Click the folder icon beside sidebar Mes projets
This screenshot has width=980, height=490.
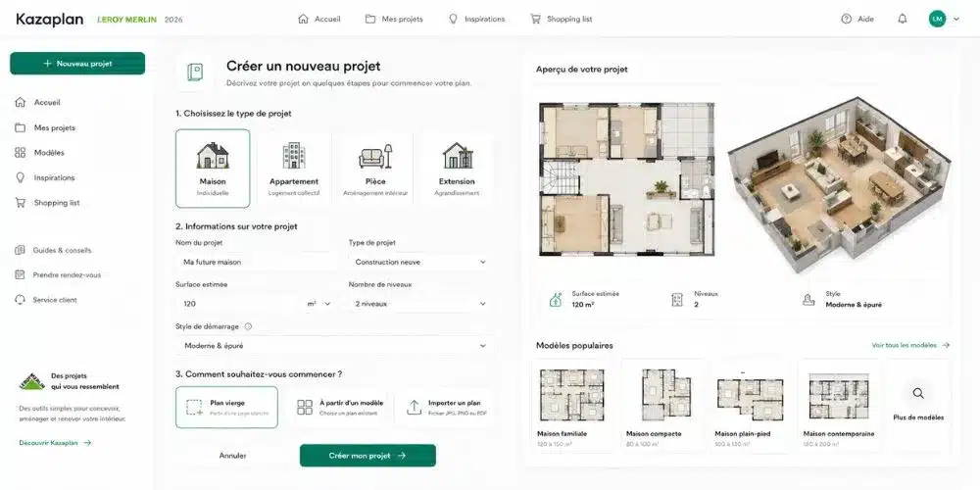pyautogui.click(x=20, y=127)
